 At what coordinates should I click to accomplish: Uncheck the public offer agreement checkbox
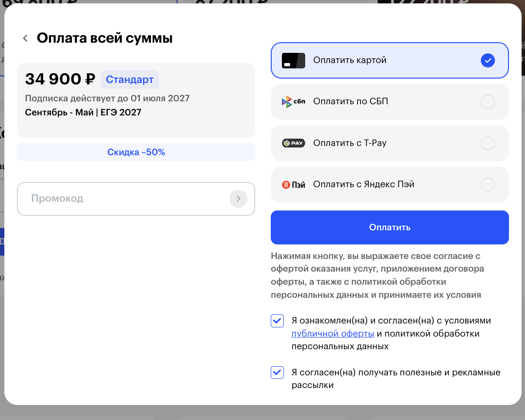[277, 321]
